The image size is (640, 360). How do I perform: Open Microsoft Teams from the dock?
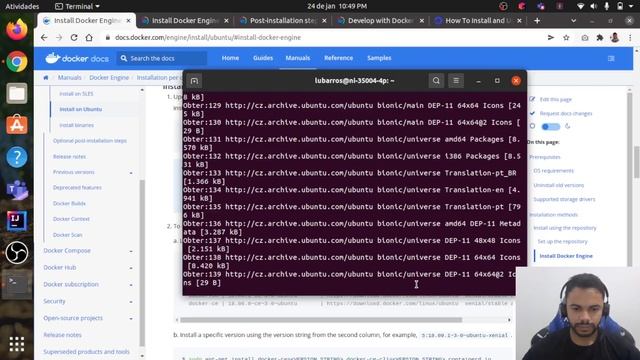coord(17,189)
